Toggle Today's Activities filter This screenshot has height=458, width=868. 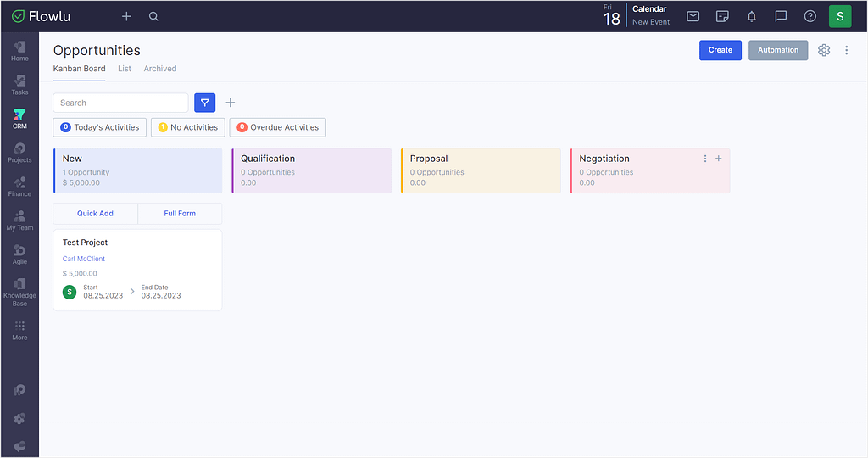click(x=100, y=127)
